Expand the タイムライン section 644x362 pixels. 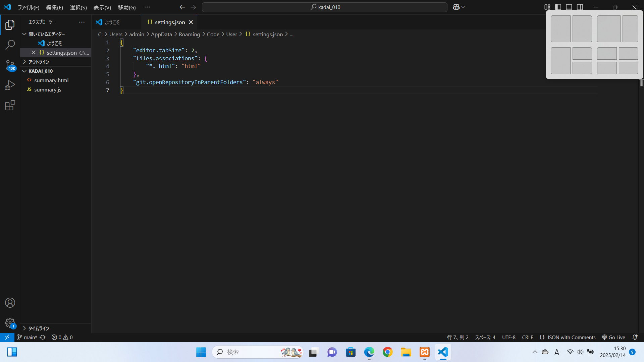pyautogui.click(x=56, y=328)
